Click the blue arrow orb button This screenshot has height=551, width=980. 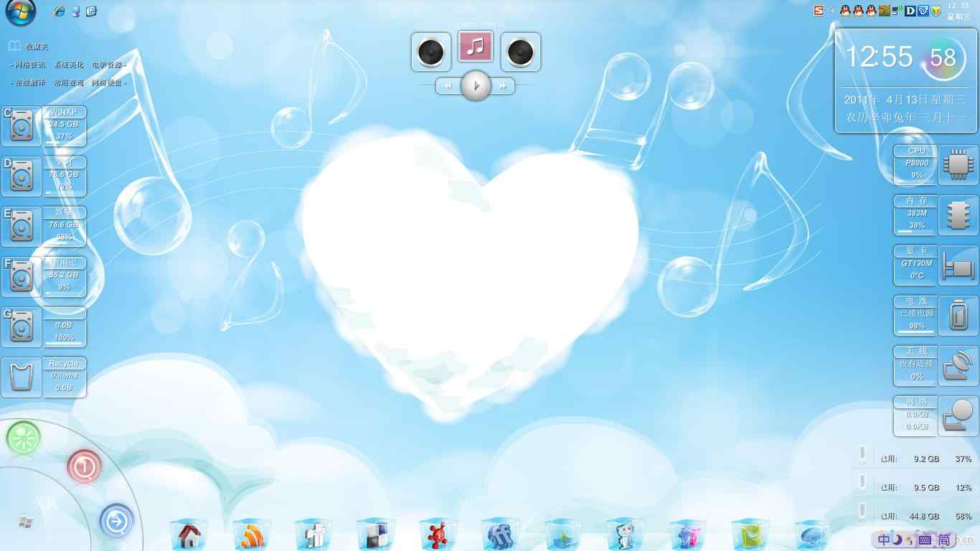(117, 522)
